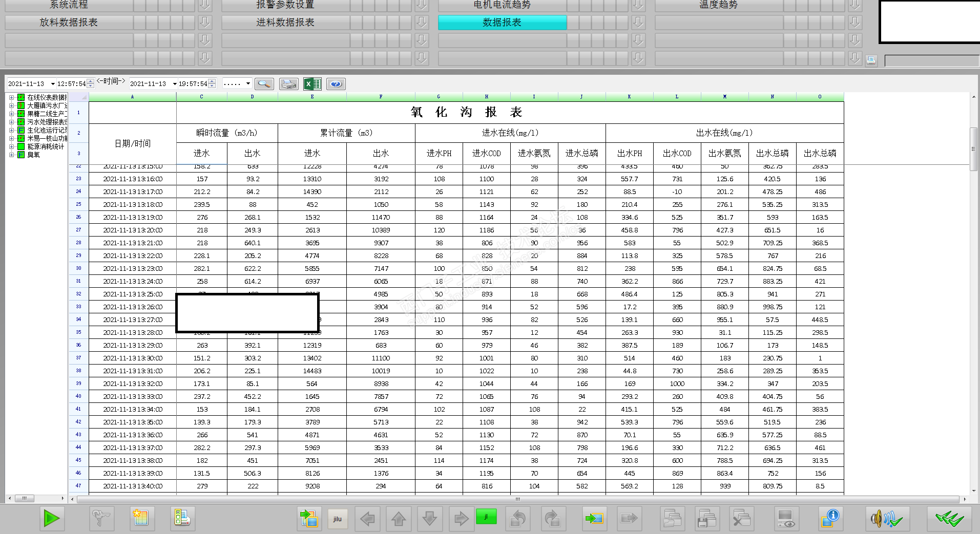Print the report using the printer icon
Image resolution: width=980 pixels, height=534 pixels.
pos(289,84)
